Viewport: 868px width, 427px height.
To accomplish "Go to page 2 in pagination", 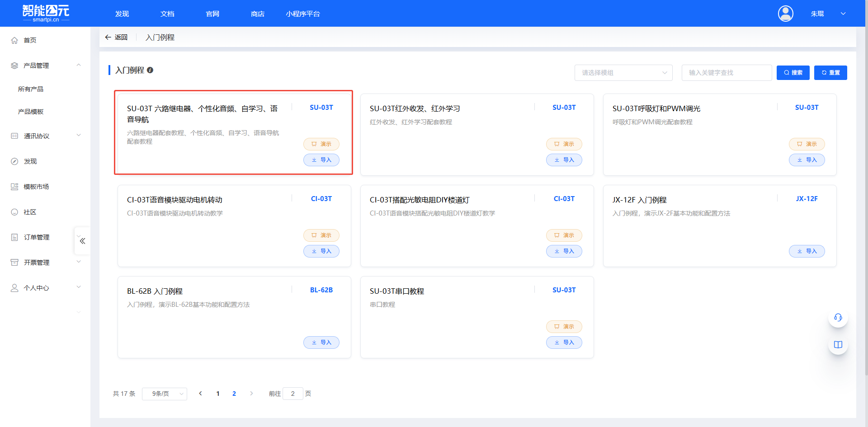I will click(x=234, y=394).
